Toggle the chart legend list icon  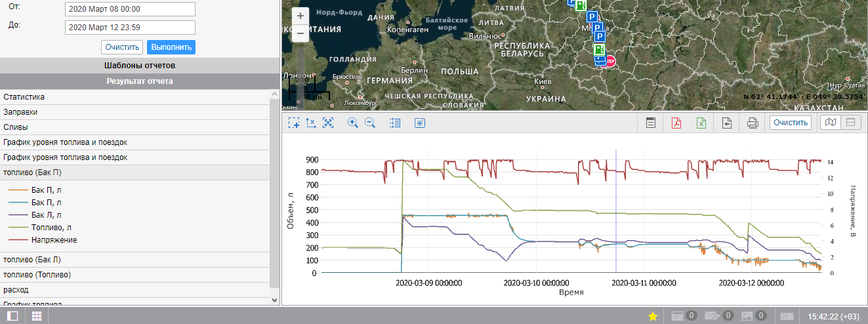(394, 123)
